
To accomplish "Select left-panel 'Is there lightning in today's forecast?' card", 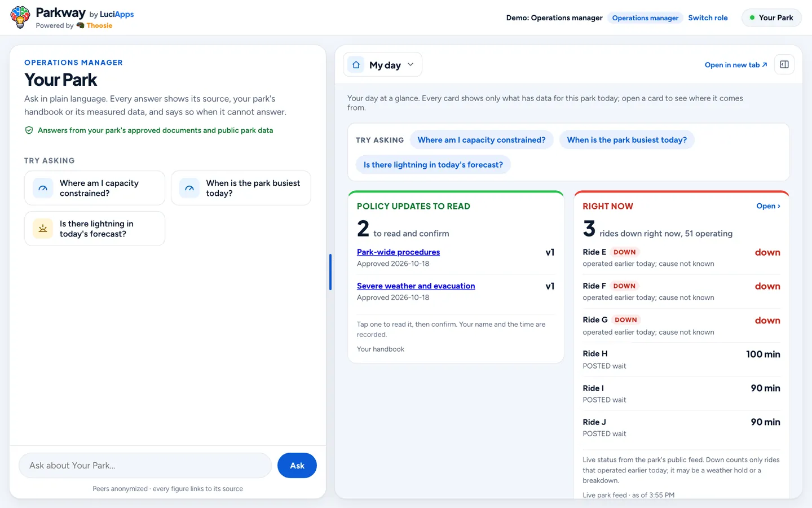I will point(95,229).
